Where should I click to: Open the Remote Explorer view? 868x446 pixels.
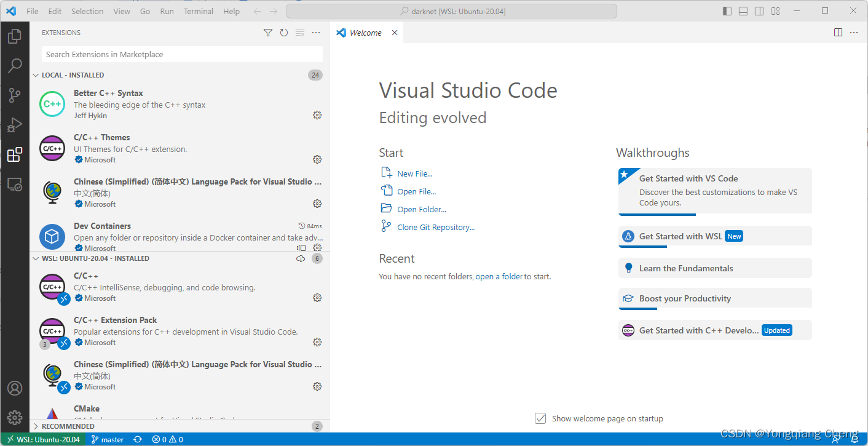pyautogui.click(x=15, y=184)
